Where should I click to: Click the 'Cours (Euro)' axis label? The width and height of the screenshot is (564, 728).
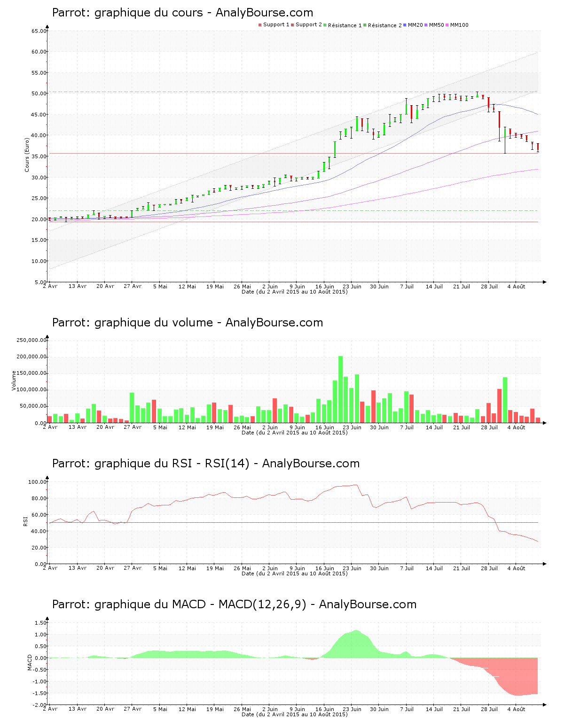pyautogui.click(x=27, y=155)
